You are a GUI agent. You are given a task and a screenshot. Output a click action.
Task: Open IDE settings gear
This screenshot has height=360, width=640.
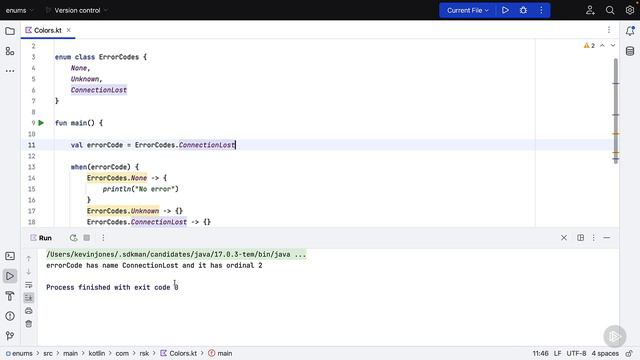[x=630, y=10]
